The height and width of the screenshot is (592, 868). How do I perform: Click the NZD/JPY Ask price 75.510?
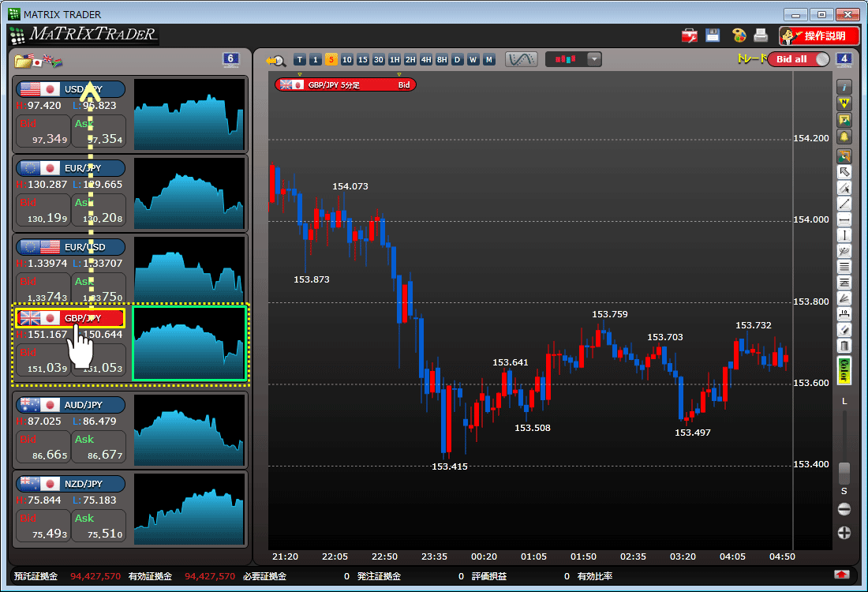(x=99, y=526)
